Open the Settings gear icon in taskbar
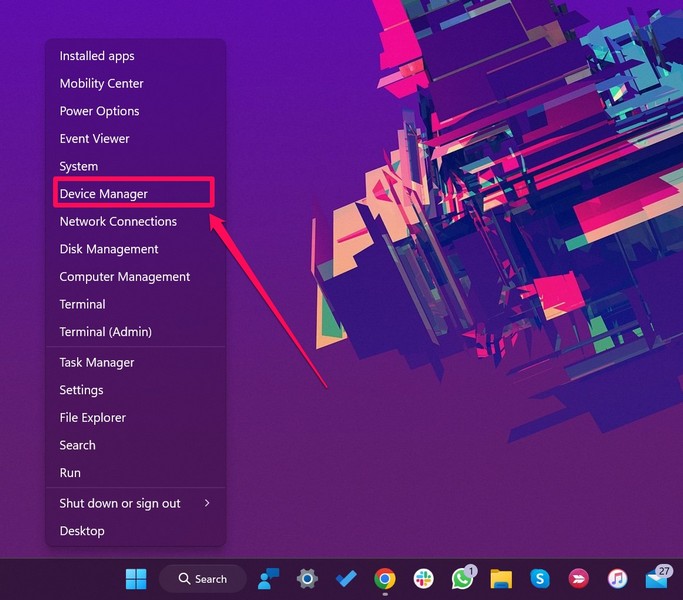This screenshot has width=683, height=600. 307,578
